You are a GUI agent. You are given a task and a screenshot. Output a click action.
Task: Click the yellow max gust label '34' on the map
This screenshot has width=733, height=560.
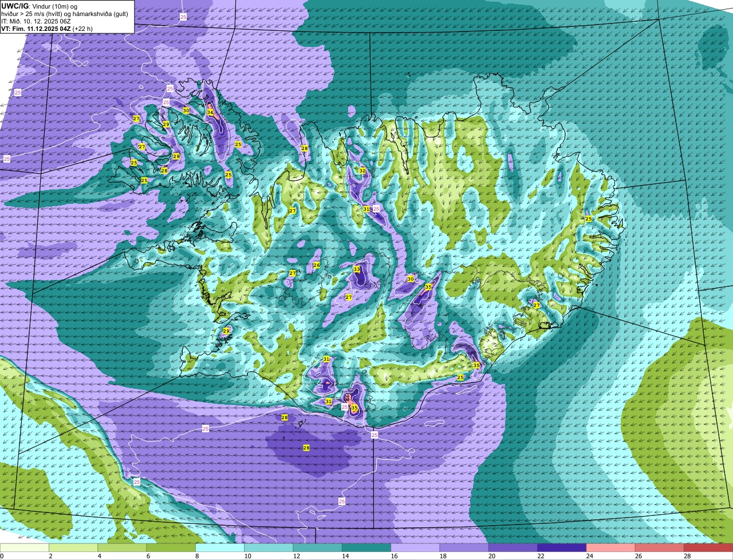coord(210,113)
